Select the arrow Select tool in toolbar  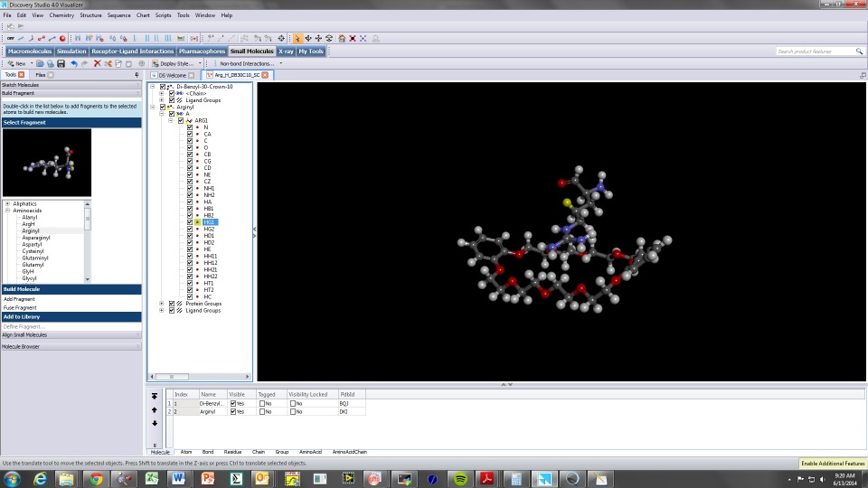point(297,38)
